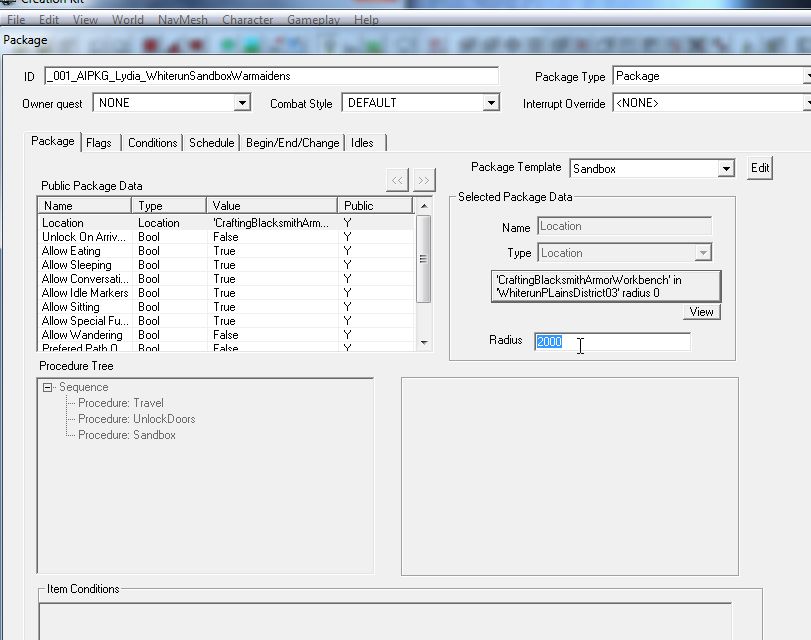Click the Edit button beside Package Template
Screen dimensions: 811x640
[x=760, y=168]
